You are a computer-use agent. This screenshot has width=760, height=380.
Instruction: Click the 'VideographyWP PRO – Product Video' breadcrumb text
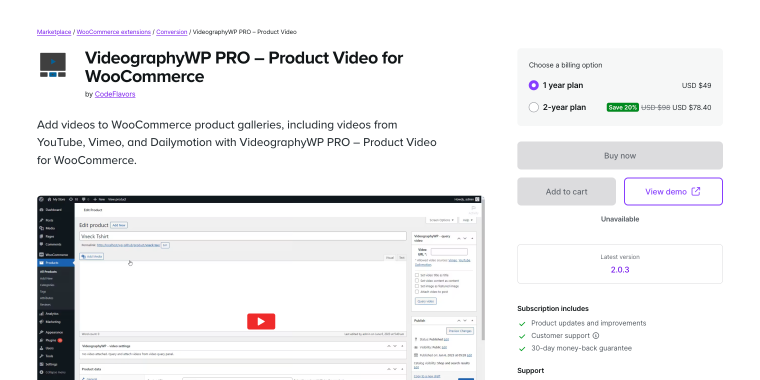pos(245,32)
